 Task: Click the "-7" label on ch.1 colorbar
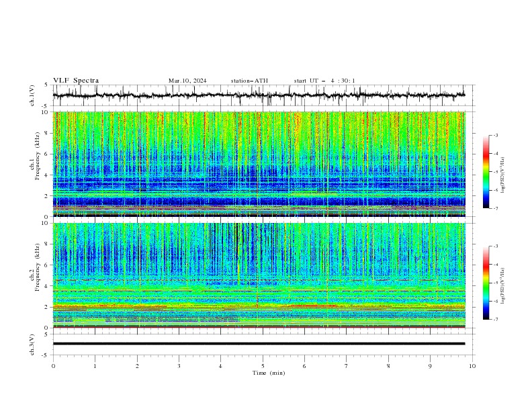[x=495, y=208]
